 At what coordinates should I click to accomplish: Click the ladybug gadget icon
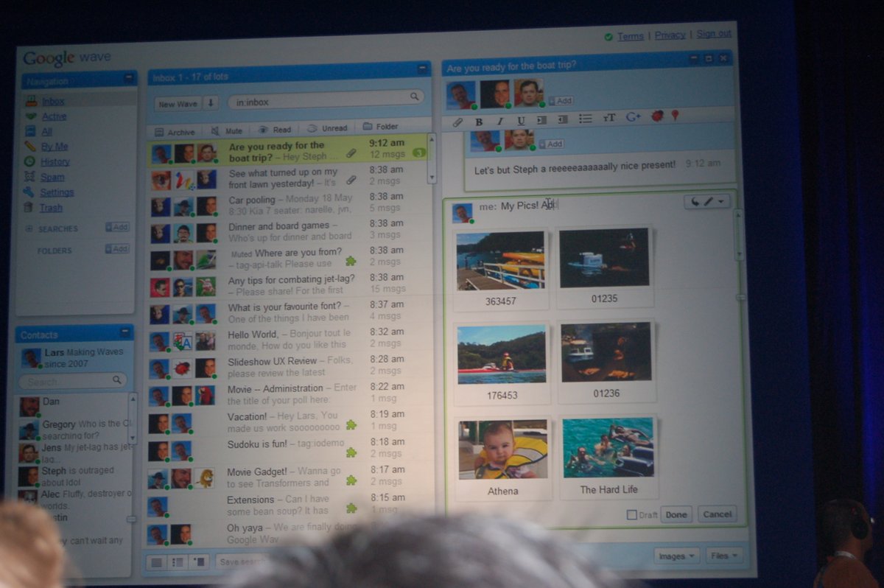click(x=658, y=116)
